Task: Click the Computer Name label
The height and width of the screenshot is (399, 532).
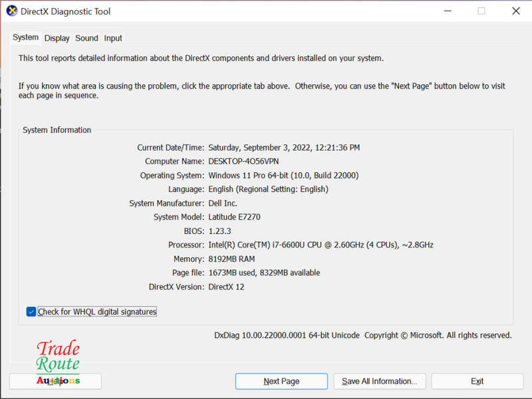Action: (175, 161)
